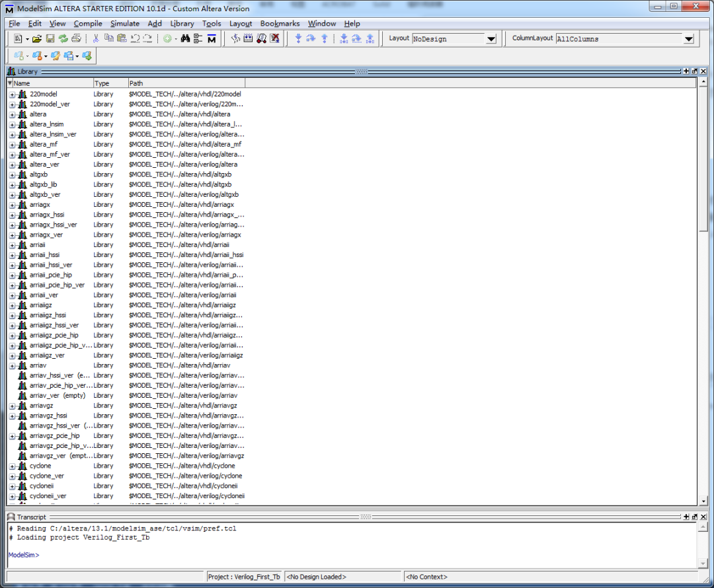Viewport: 714px width, 588px height.
Task: Select the altera_ver library row
Action: (x=126, y=165)
